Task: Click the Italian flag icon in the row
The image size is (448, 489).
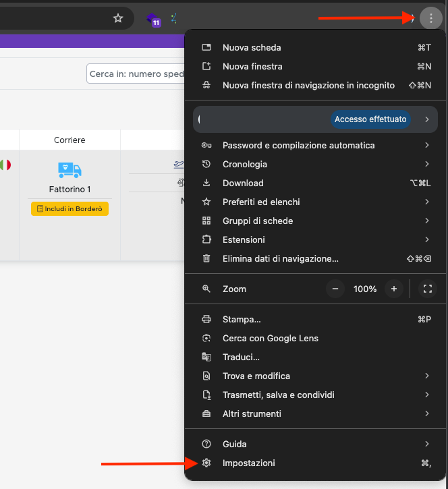Action: (5, 165)
